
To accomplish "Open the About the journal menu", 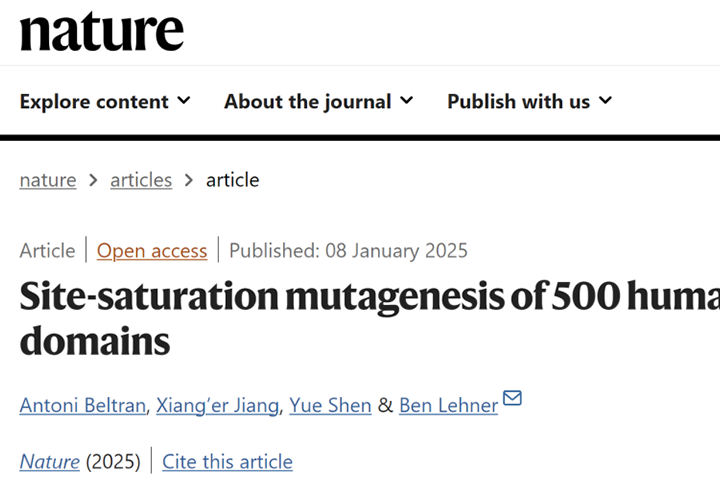I will click(308, 101).
